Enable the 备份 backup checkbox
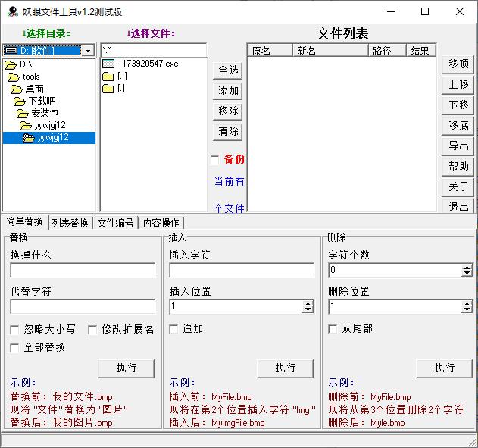478x448 pixels. [214, 160]
